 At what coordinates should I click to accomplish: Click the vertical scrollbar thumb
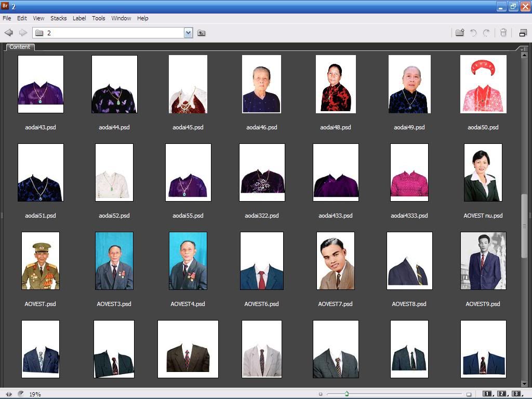click(524, 227)
